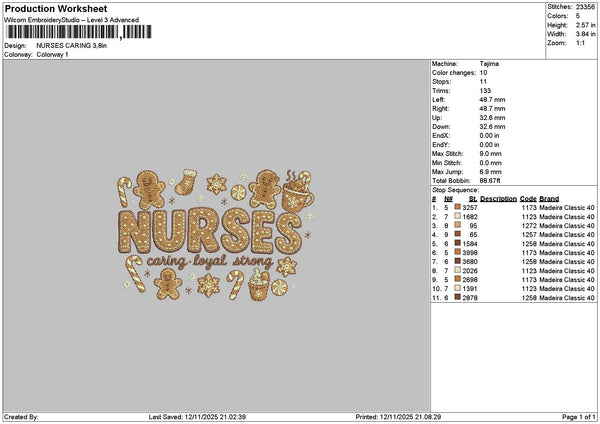Click the 'Page 1 of 1' footer text
This screenshot has height=424, width=600.
coord(579,417)
